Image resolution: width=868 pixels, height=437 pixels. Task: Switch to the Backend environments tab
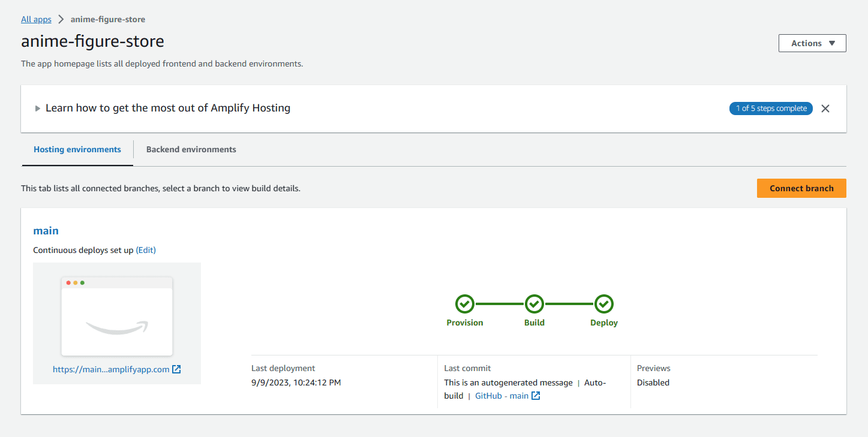(191, 150)
